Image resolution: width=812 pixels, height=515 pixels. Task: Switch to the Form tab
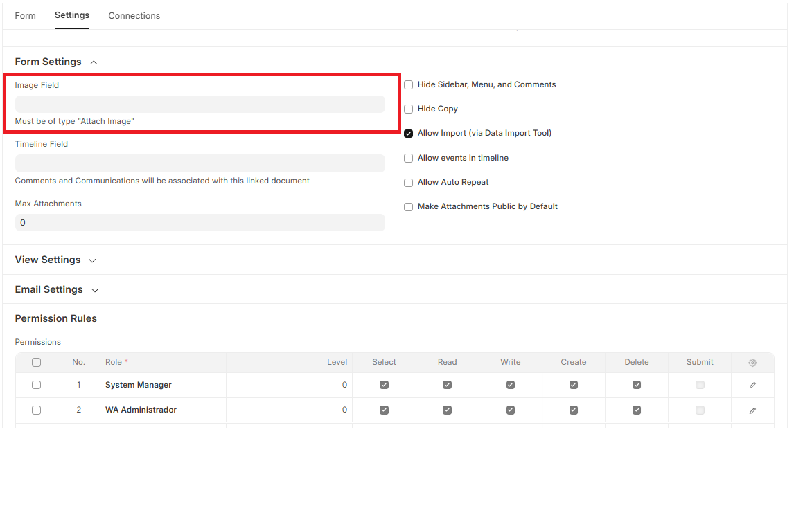coord(25,15)
